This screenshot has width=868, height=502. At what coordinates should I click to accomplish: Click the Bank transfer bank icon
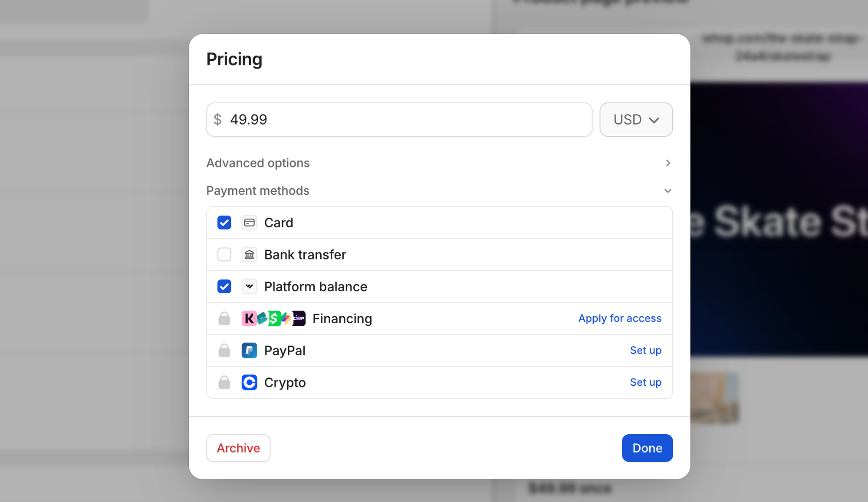250,255
